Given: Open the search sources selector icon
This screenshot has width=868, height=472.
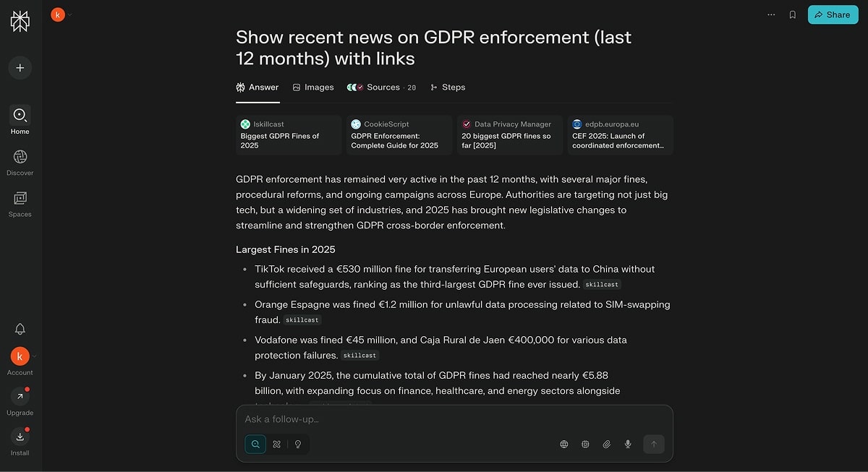Looking at the screenshot, I should pyautogui.click(x=585, y=445).
